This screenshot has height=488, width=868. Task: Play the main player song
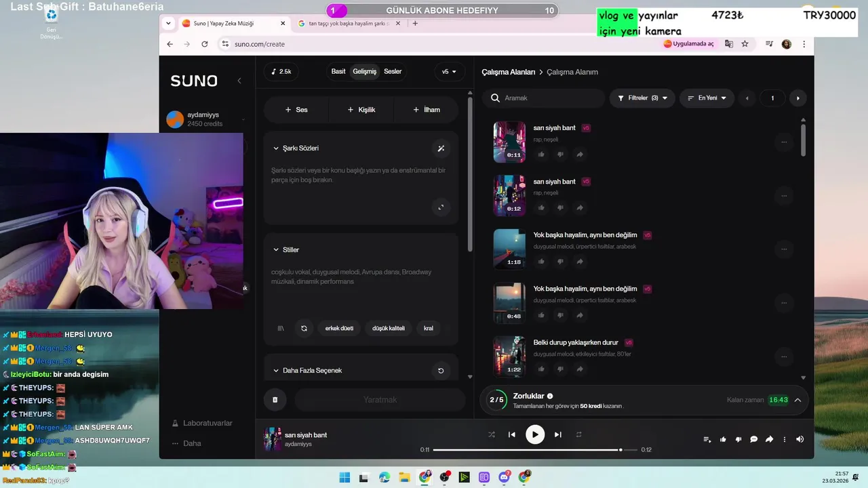[x=535, y=434]
